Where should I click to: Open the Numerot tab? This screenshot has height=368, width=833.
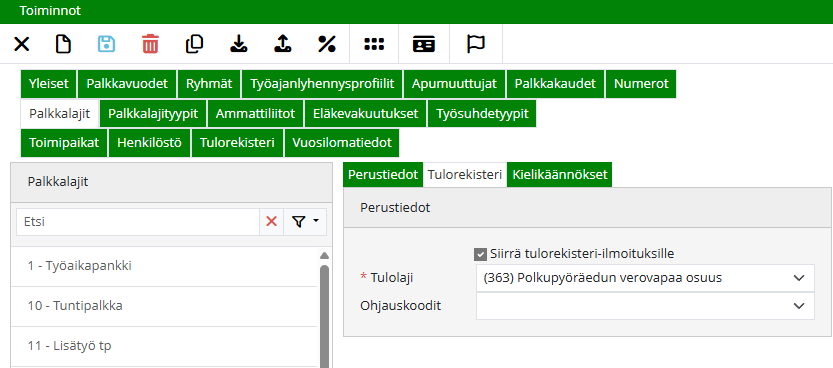point(641,84)
